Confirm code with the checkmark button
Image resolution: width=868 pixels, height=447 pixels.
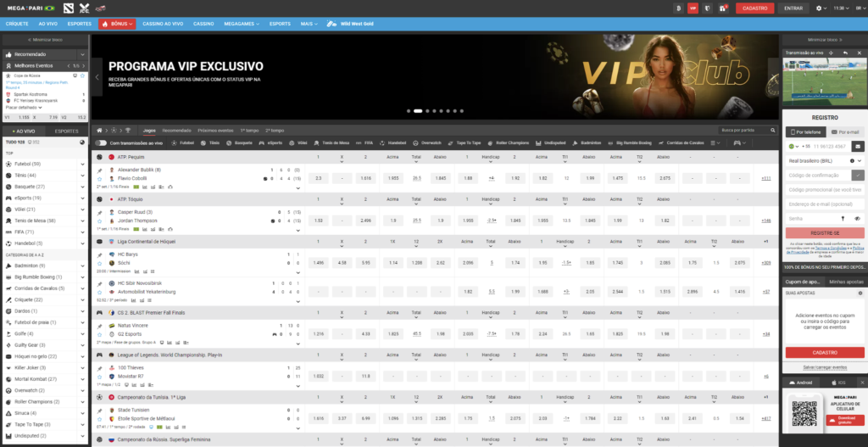click(858, 175)
